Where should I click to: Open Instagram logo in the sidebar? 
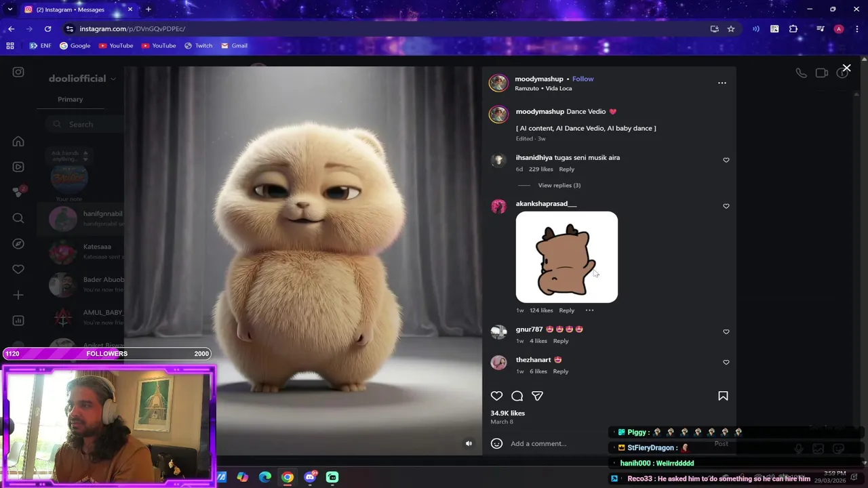18,72
